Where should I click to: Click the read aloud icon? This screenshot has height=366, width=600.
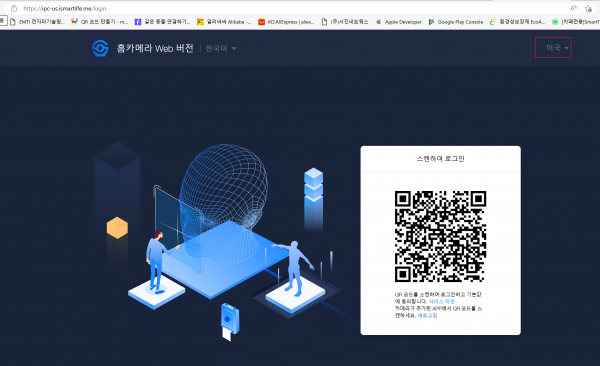point(573,8)
